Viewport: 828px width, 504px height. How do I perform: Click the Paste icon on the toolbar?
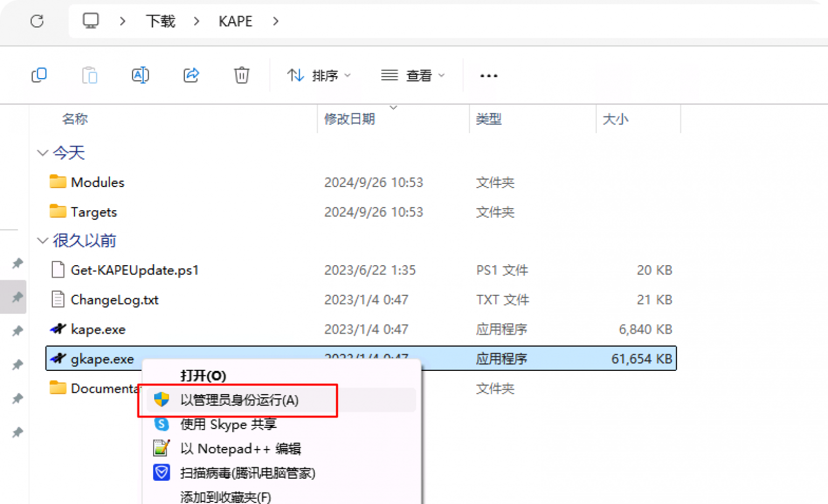click(x=89, y=75)
